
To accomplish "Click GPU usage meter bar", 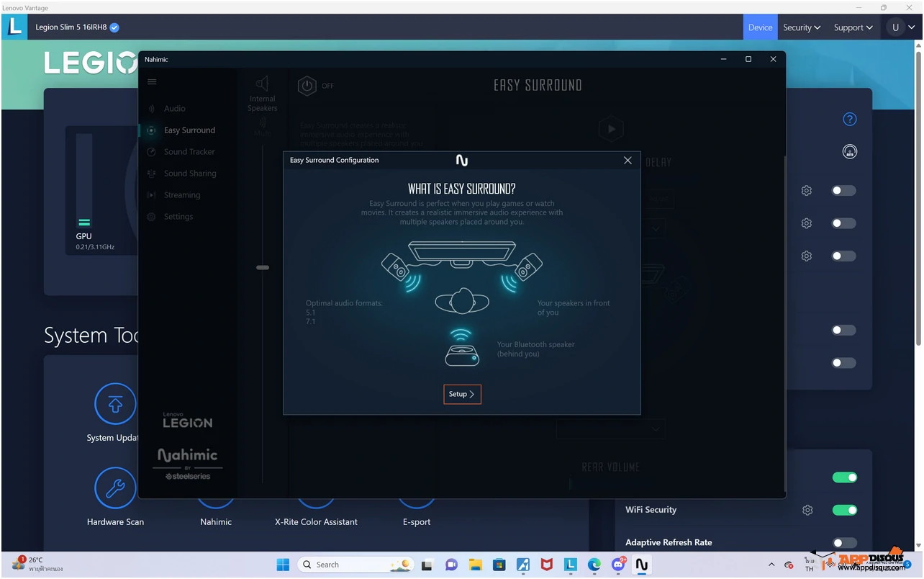I will click(x=84, y=181).
